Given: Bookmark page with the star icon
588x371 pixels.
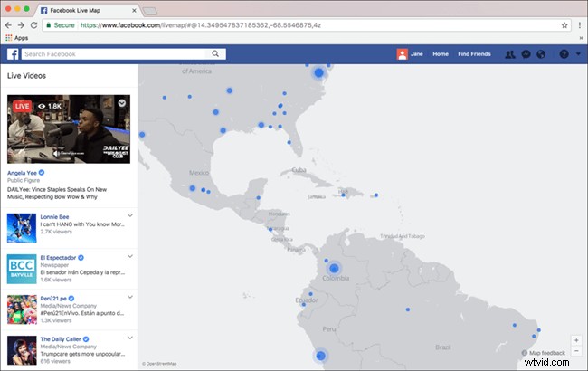Looking at the screenshot, I should 564,25.
